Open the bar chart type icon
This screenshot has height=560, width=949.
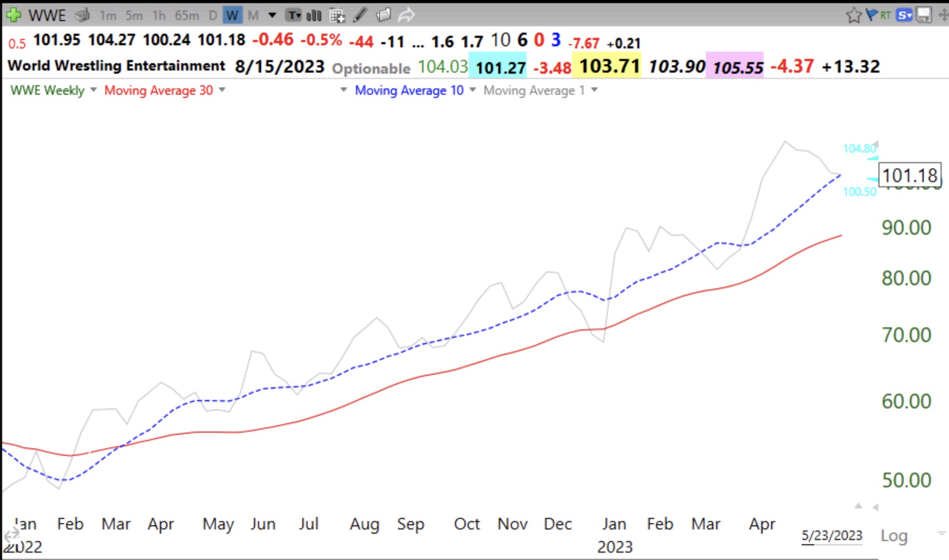click(x=314, y=15)
